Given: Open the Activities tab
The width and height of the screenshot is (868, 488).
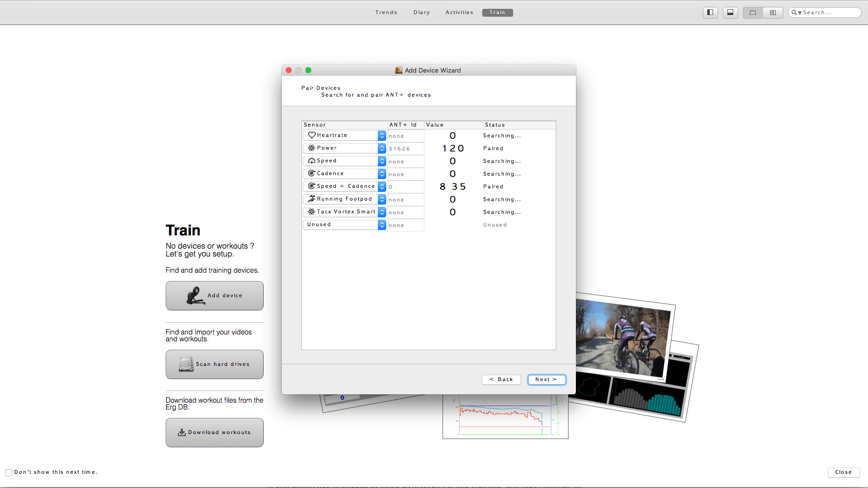Looking at the screenshot, I should pos(459,13).
